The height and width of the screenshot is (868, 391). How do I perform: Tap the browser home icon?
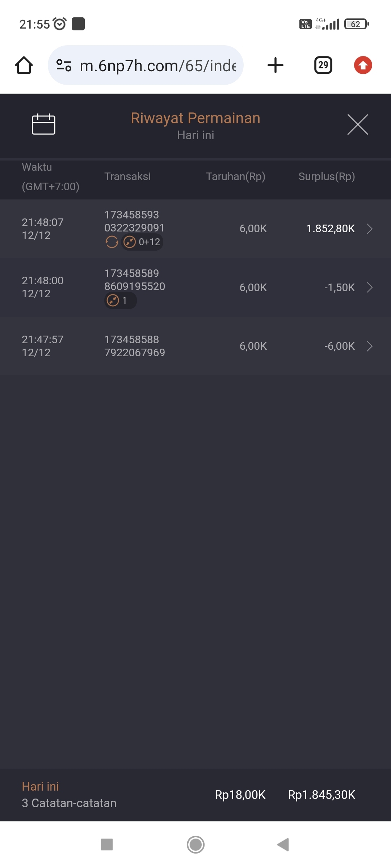(x=24, y=65)
